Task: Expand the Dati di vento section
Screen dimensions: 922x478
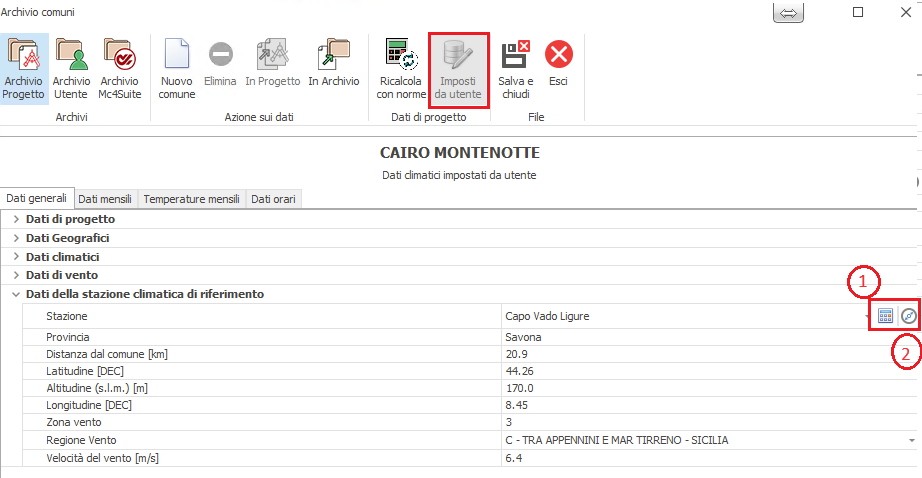Action: coord(16,275)
